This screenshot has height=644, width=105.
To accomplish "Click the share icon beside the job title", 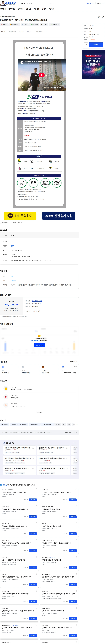I will (x=103, y=18).
